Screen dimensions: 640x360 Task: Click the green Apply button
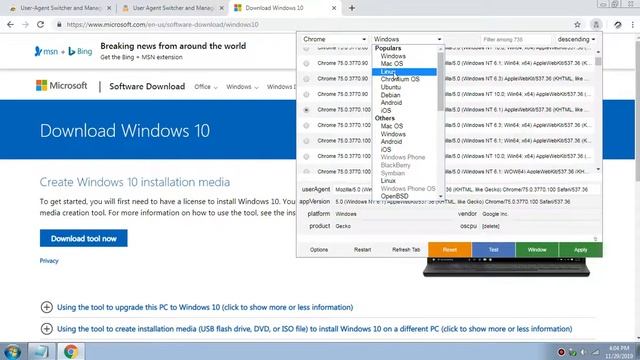point(580,249)
